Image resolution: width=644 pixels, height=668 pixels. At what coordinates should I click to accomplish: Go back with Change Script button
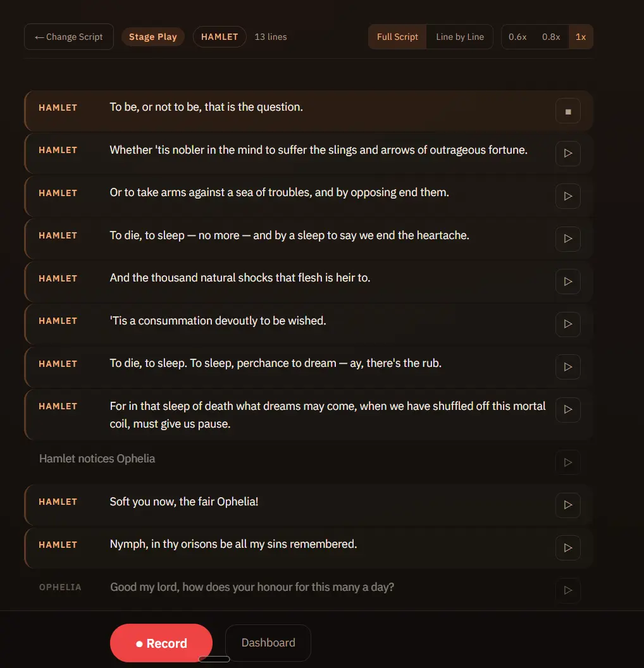coord(69,37)
